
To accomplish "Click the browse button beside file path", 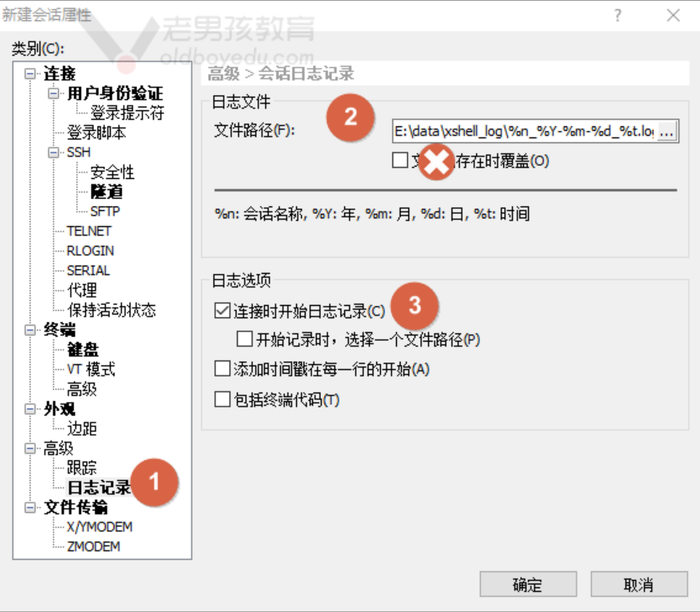I will pos(667,131).
